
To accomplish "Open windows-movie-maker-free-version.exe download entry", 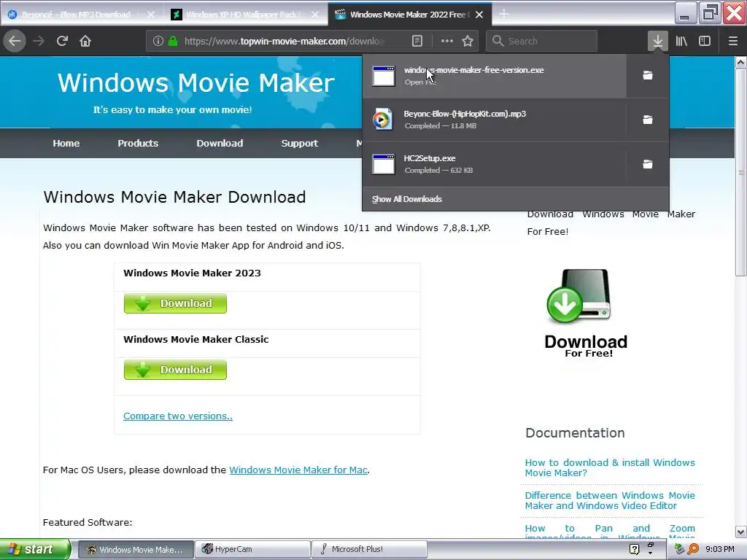I will 494,76.
